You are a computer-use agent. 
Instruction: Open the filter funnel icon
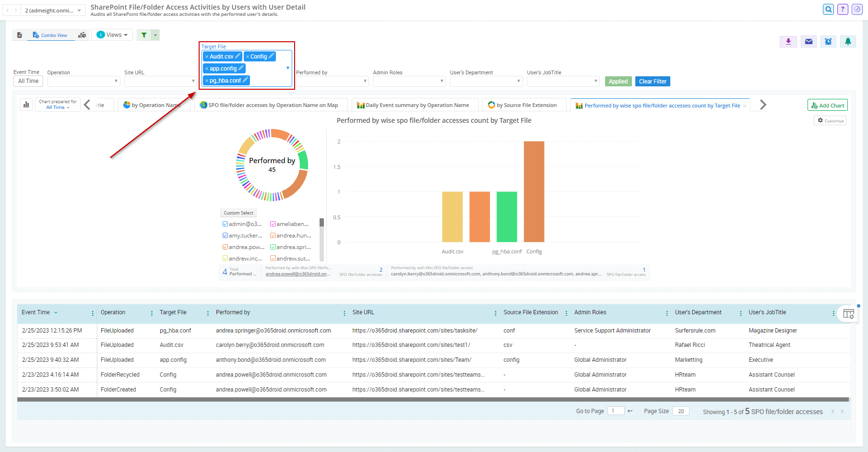[x=143, y=35]
